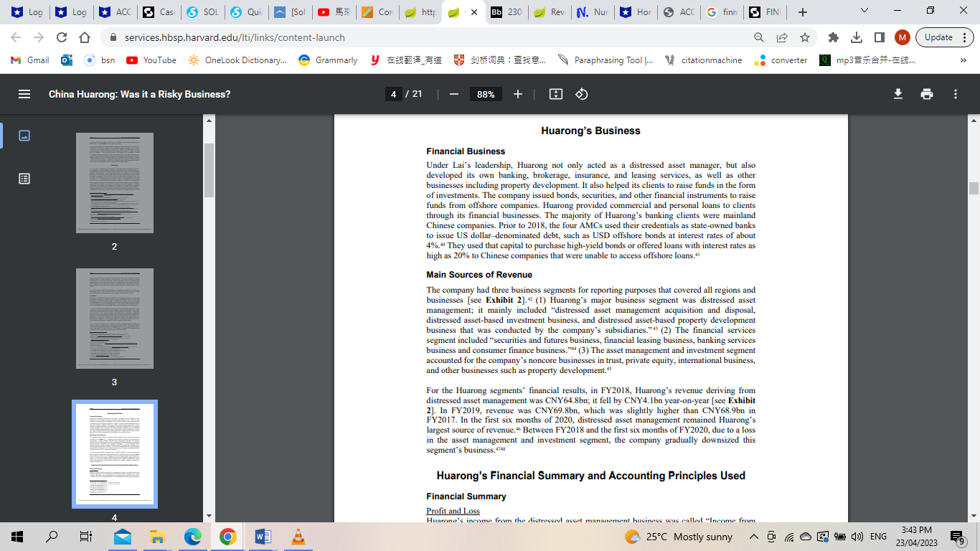Bookmark this tab with the star icon
980x551 pixels.
tap(805, 37)
